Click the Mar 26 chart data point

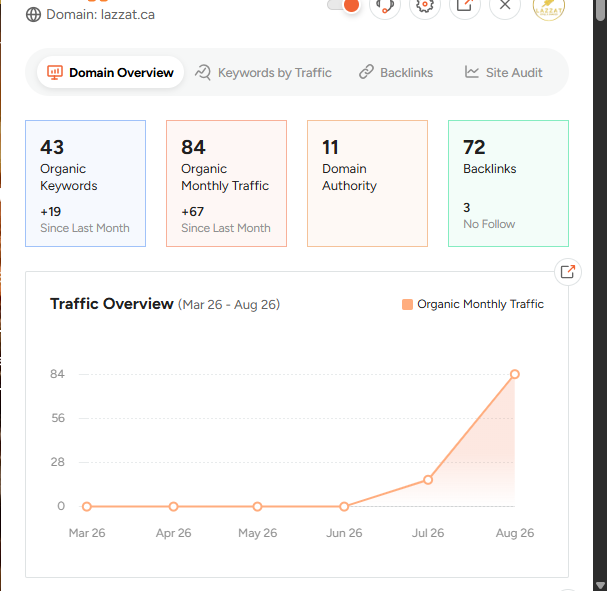(87, 507)
